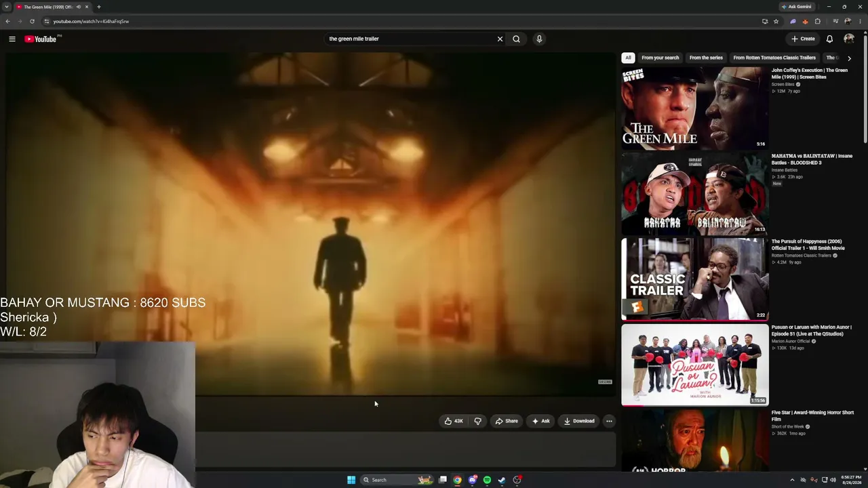Reload the current page
The image size is (868, 488).
tap(32, 21)
